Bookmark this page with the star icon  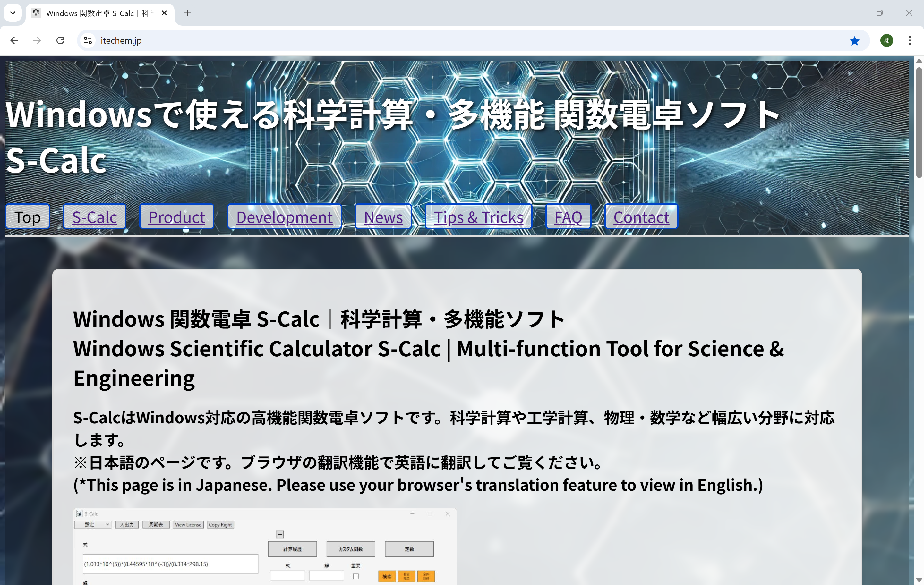855,40
